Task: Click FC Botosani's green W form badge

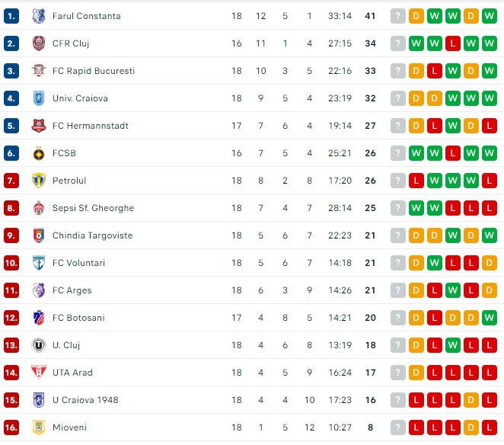Action: point(490,318)
